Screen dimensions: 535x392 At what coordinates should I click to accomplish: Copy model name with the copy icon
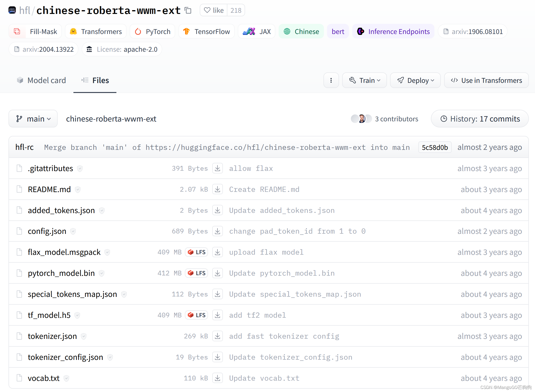pyautogui.click(x=188, y=10)
